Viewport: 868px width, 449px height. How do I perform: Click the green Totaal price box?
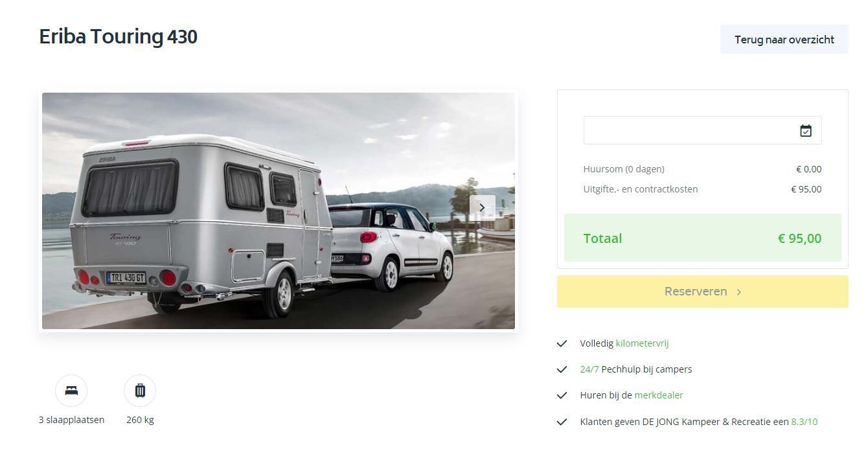(703, 238)
